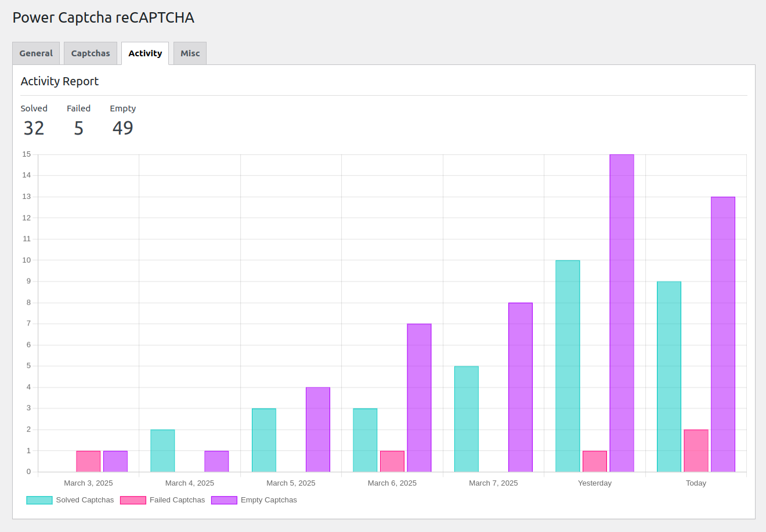
Task: Click the Empty Captchas legend label
Action: pos(269,500)
